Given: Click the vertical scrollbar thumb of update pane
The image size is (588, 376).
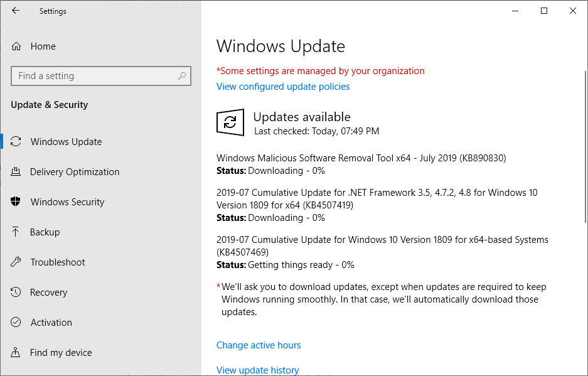Looking at the screenshot, I should 585,146.
